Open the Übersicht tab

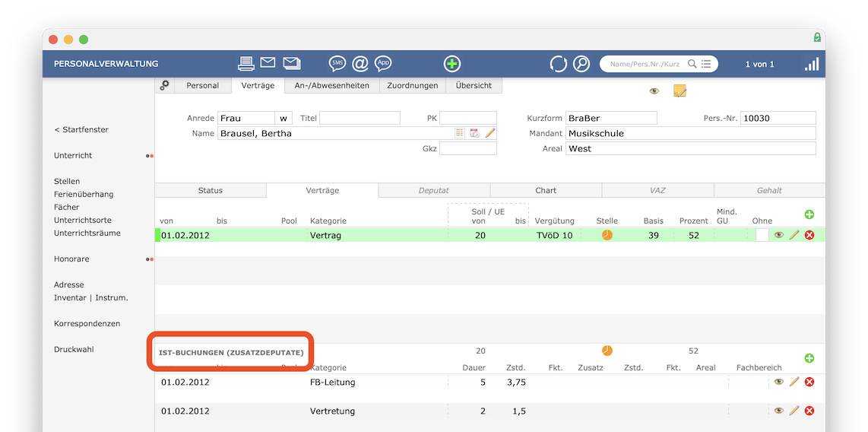click(x=474, y=85)
